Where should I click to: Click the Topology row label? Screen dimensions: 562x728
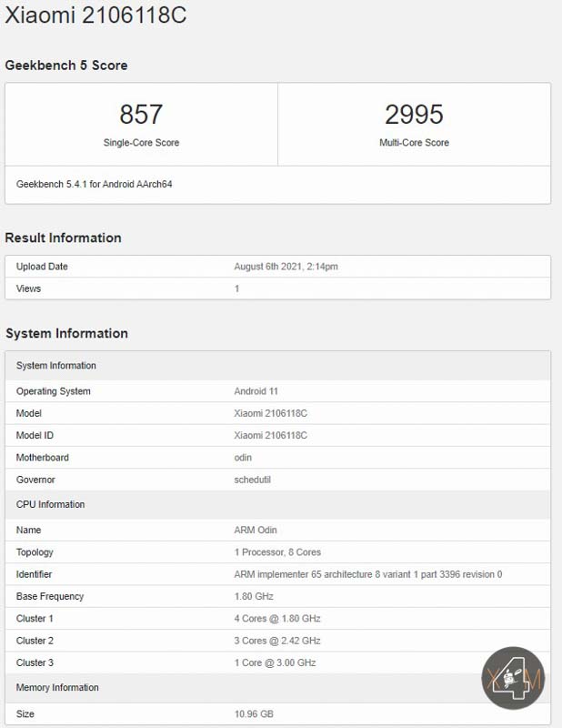tap(35, 552)
